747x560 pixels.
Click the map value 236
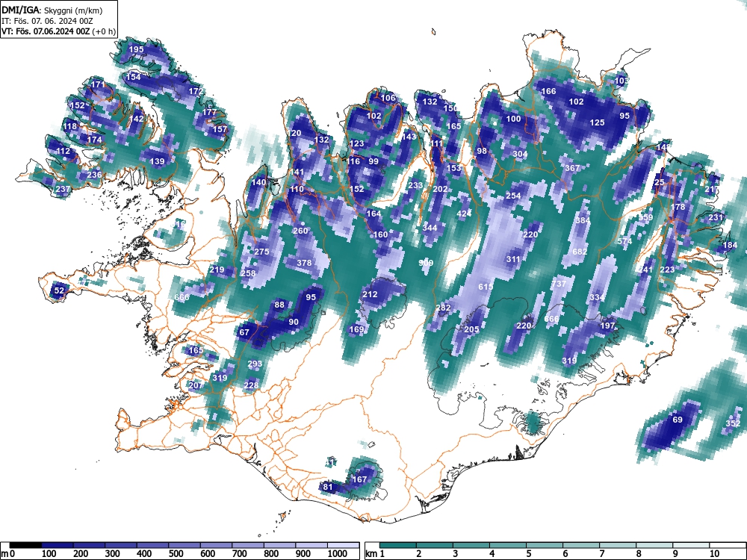pos(94,175)
